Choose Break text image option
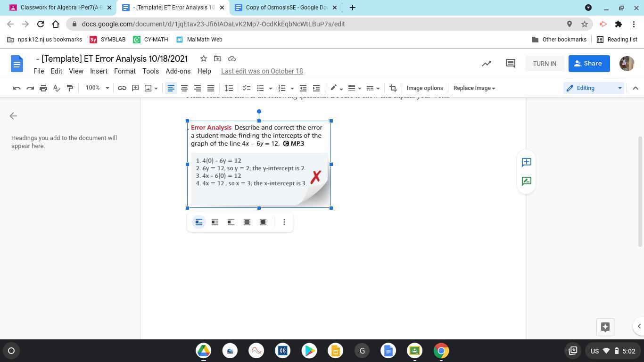 point(231,222)
